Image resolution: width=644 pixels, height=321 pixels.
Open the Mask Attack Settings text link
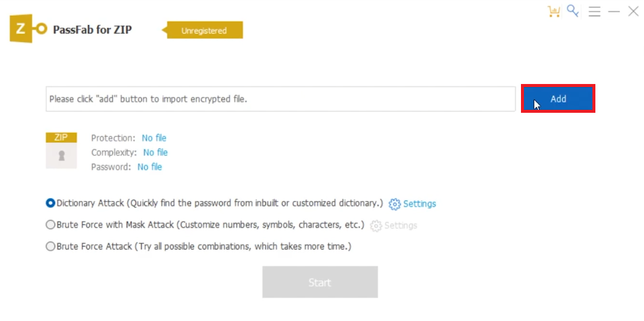pos(400,226)
